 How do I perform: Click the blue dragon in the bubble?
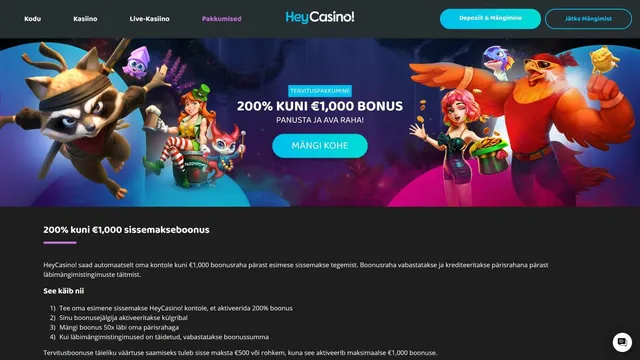point(498,60)
